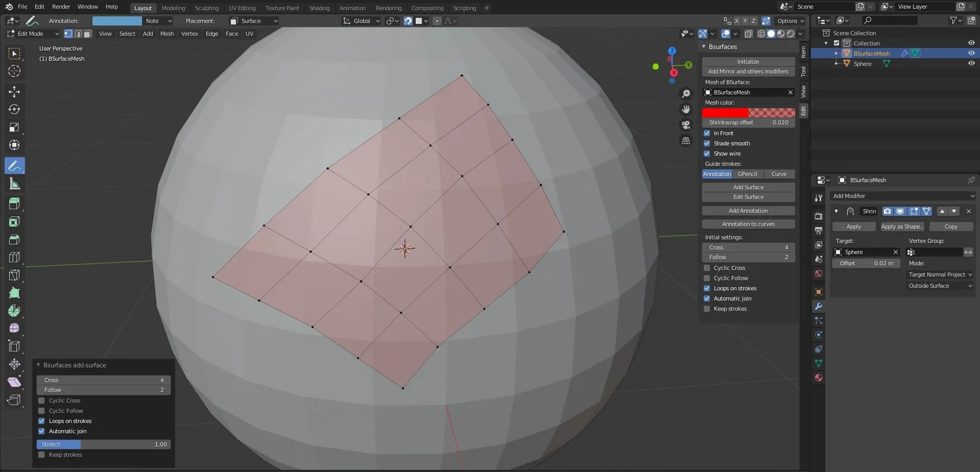Select the Rotate tool
The height and width of the screenshot is (472, 980).
coord(14,110)
